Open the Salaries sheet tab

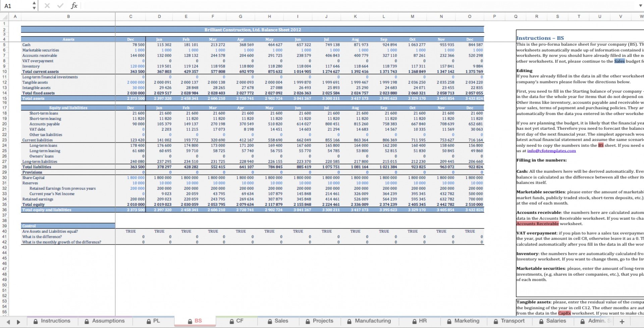coord(552,321)
